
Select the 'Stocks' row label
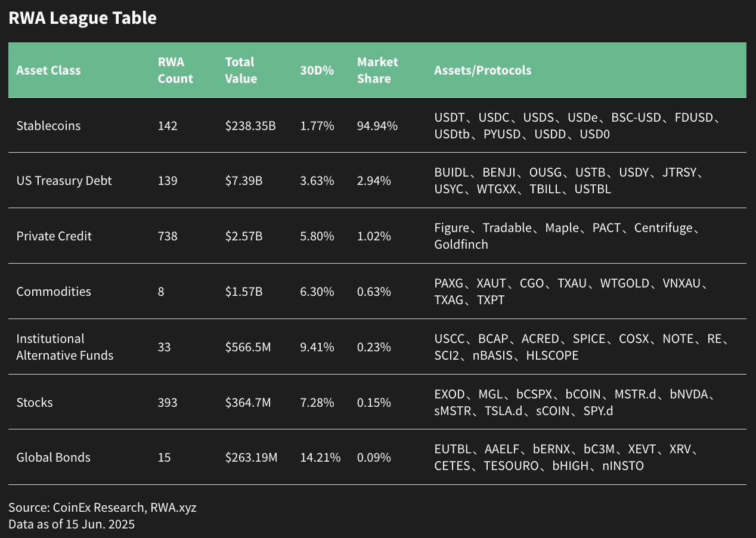(x=35, y=403)
